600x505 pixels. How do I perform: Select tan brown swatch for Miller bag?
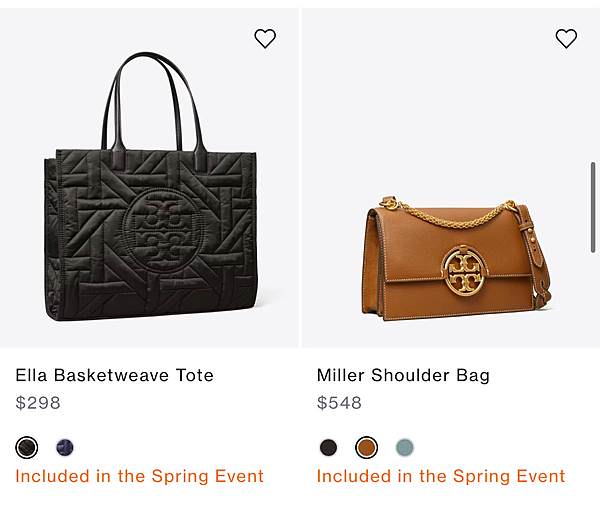coord(367,447)
